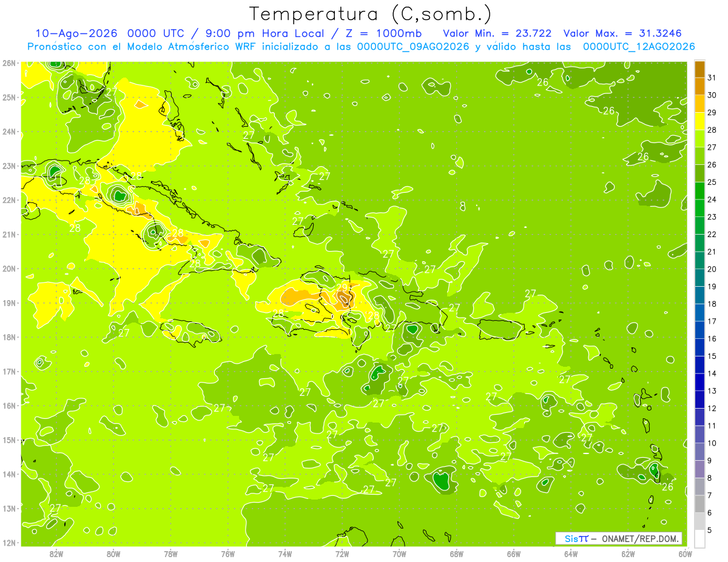Click the 14N latitude axis label

[8, 474]
